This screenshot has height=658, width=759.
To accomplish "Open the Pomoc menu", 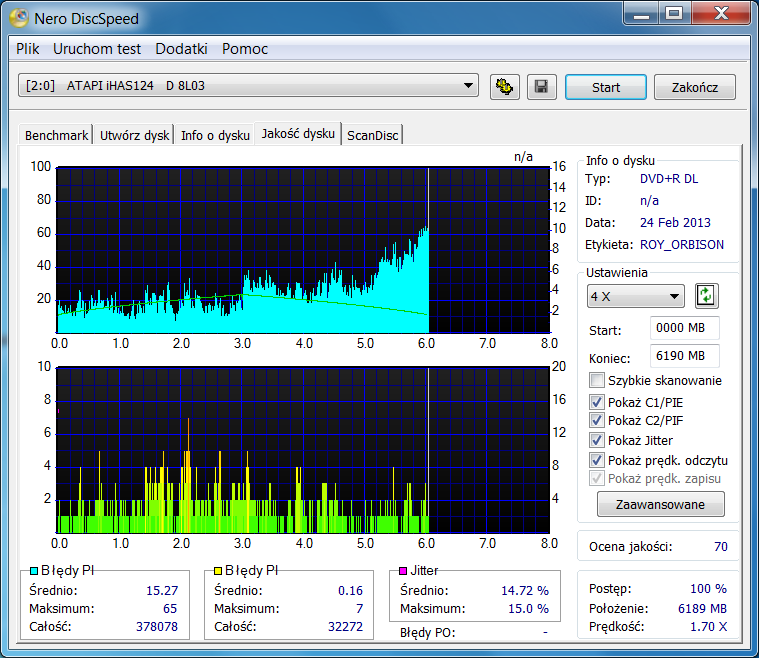I will pos(245,49).
